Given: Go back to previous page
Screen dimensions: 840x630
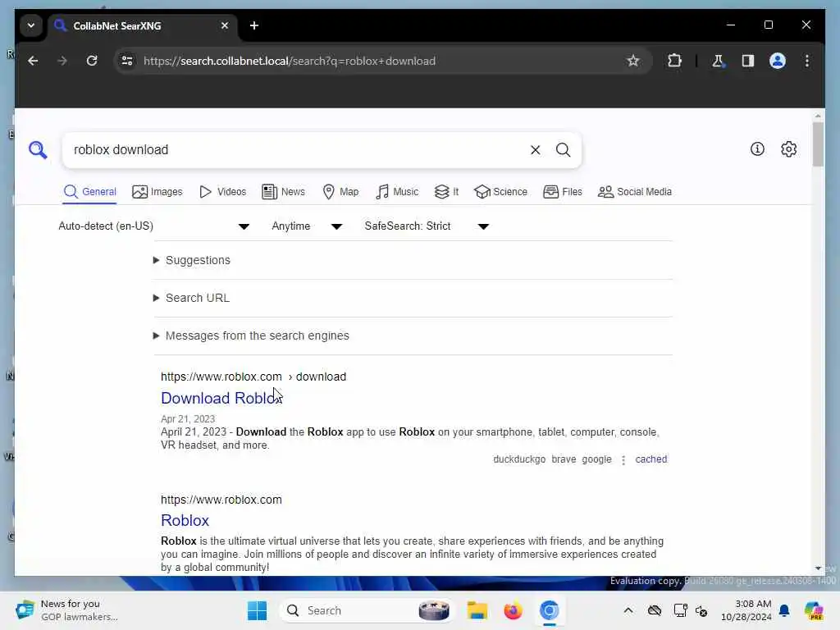Looking at the screenshot, I should coord(33,61).
